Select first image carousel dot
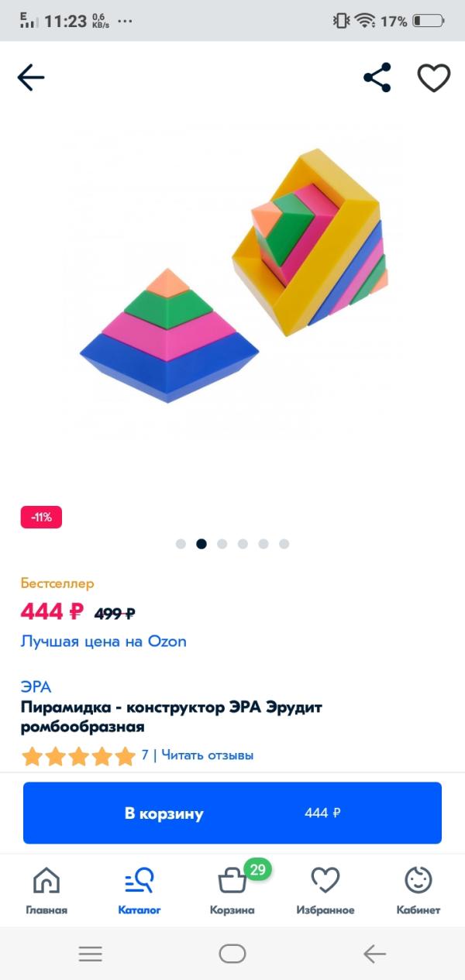Image resolution: width=465 pixels, height=980 pixels. point(181,544)
